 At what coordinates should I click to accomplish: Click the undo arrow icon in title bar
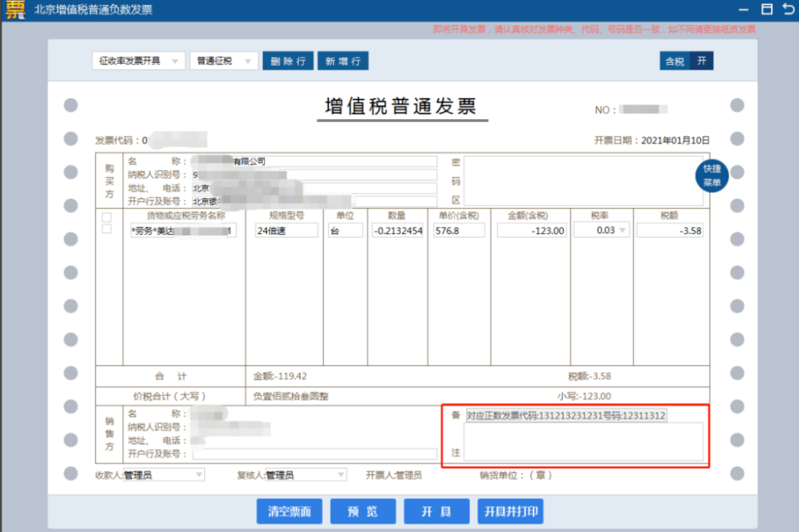pyautogui.click(x=789, y=10)
